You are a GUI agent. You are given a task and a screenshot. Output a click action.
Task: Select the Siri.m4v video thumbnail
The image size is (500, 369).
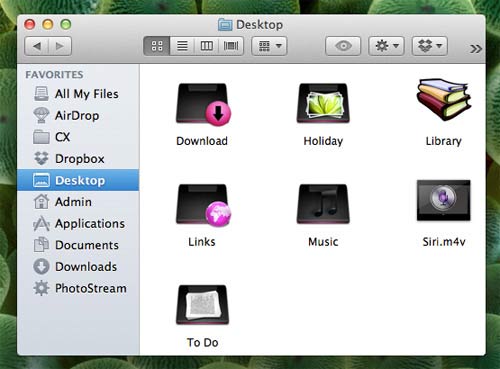(444, 200)
